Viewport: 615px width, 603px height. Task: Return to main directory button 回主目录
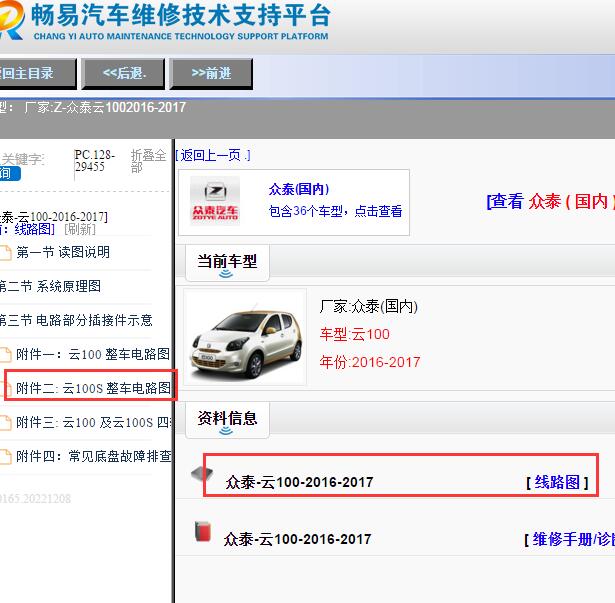[38, 73]
